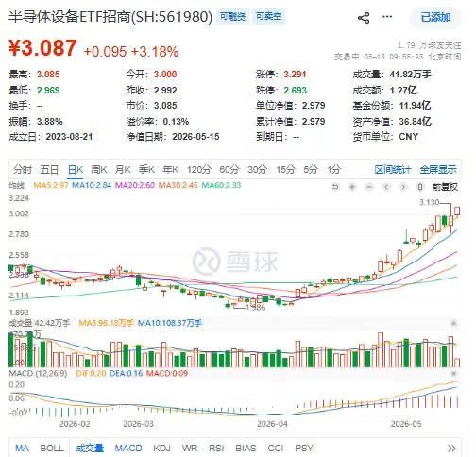Open the 前复权 price adjustment dropdown
This screenshot has width=476, height=457.
pyautogui.click(x=445, y=187)
